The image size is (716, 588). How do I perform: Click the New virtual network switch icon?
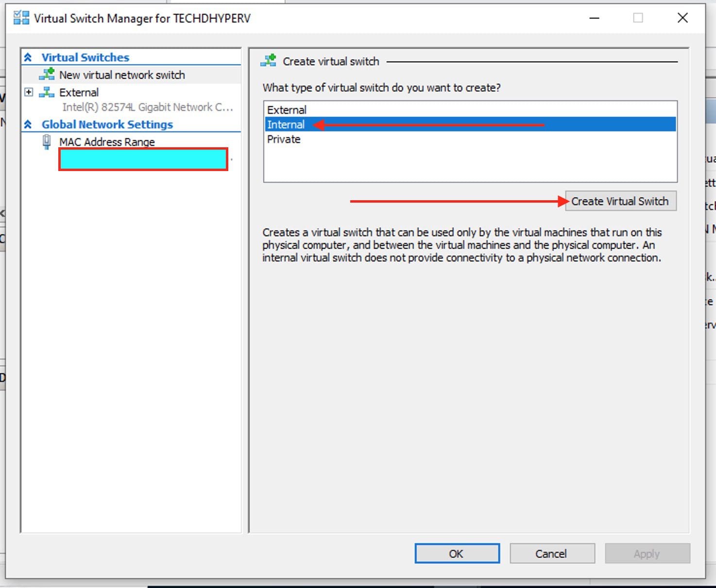click(x=47, y=74)
